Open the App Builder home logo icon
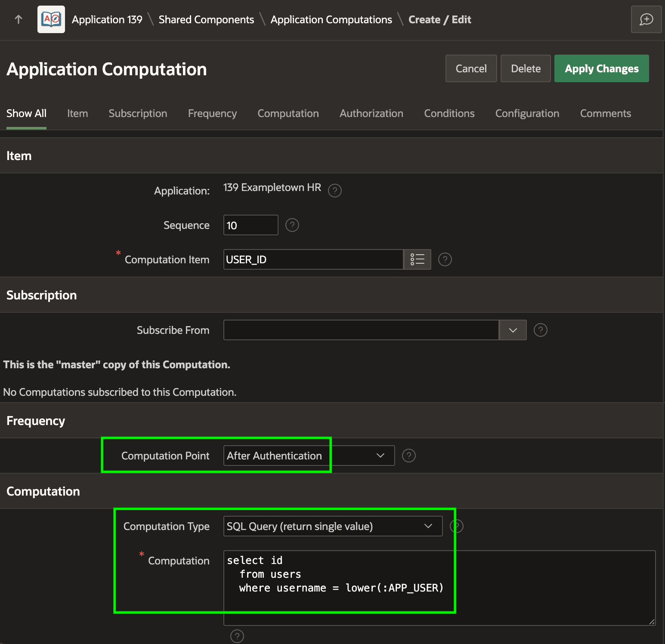Image resolution: width=665 pixels, height=644 pixels. [x=51, y=19]
